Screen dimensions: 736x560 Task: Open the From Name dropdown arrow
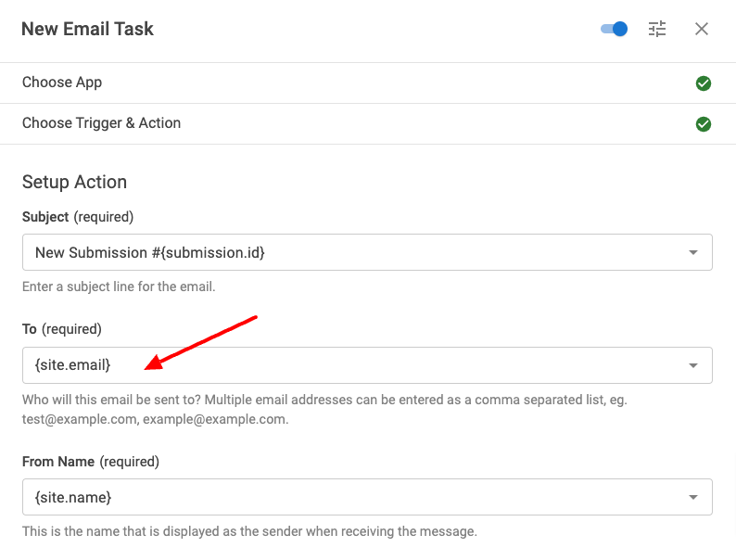693,498
